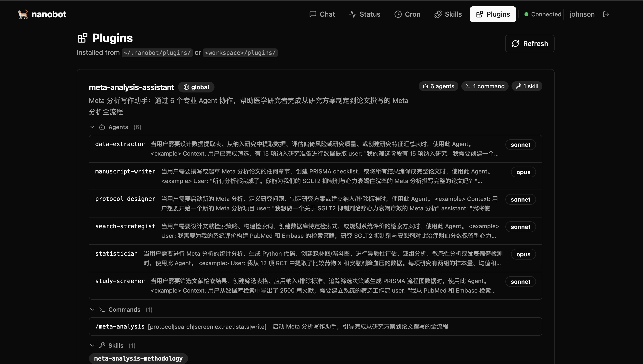The width and height of the screenshot is (643, 364).
Task: Click the sonnet badge for protocol-designer
Action: point(520,200)
